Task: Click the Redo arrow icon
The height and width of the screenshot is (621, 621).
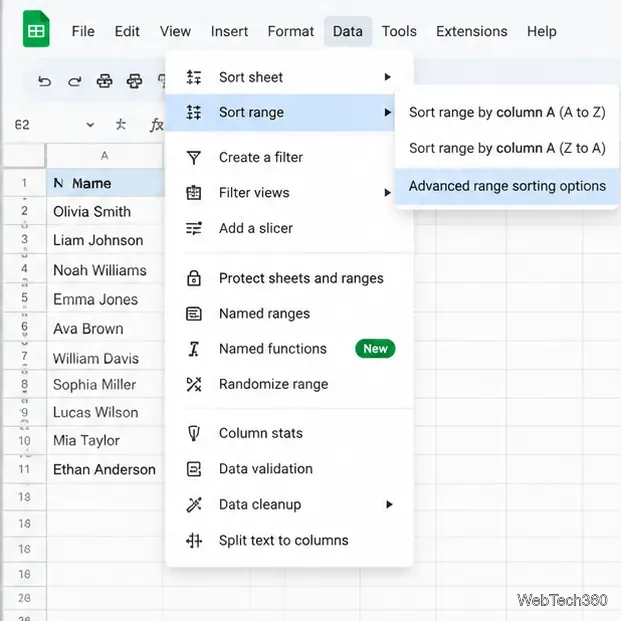Action: [x=74, y=82]
